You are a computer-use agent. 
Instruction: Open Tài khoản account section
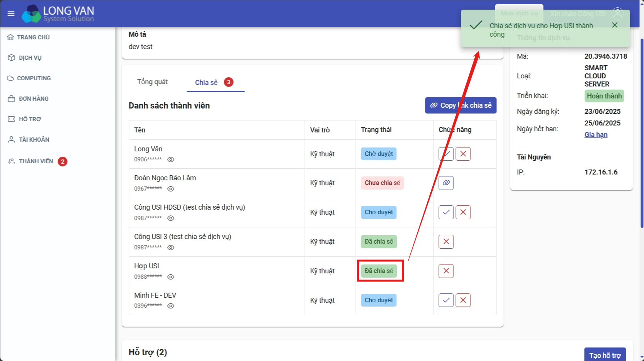pos(29,139)
